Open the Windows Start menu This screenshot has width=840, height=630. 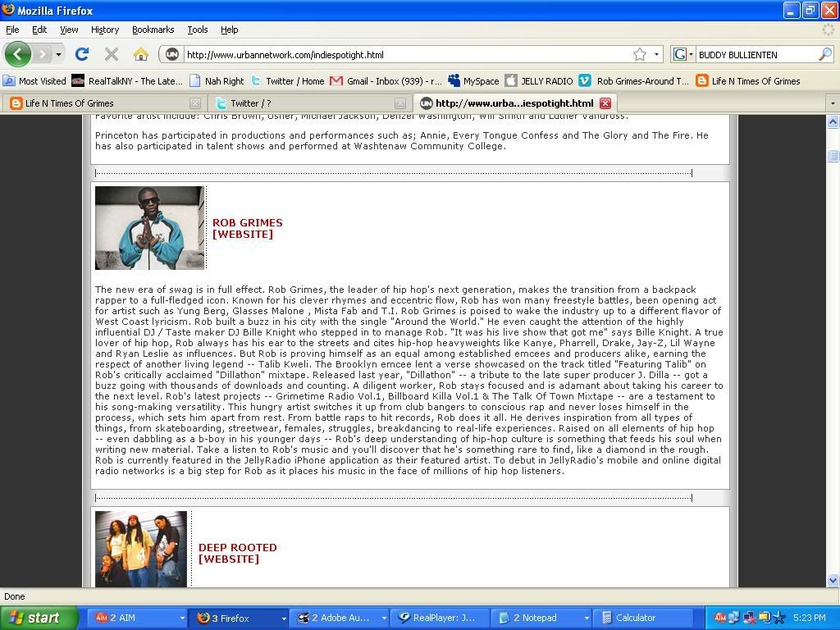click(x=39, y=618)
